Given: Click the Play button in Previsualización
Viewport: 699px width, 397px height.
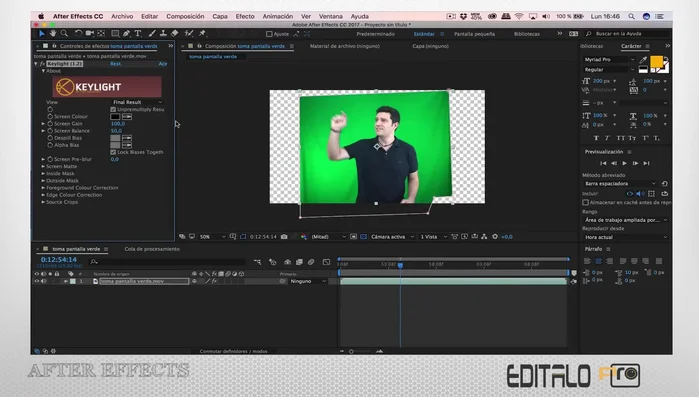Looking at the screenshot, I should tap(624, 164).
